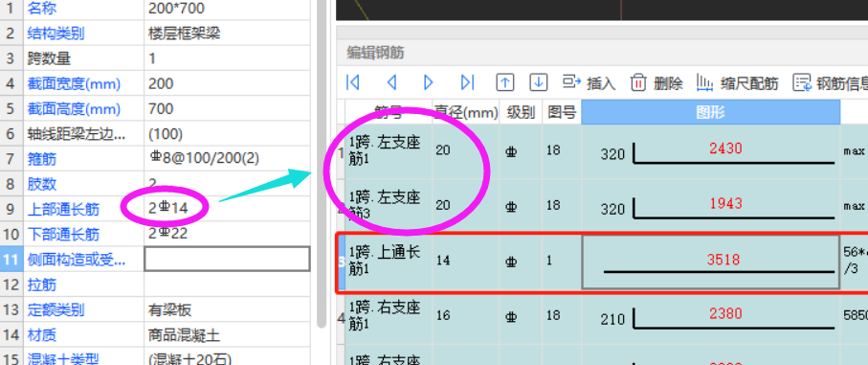Go to the previous rebar record

pos(391,82)
